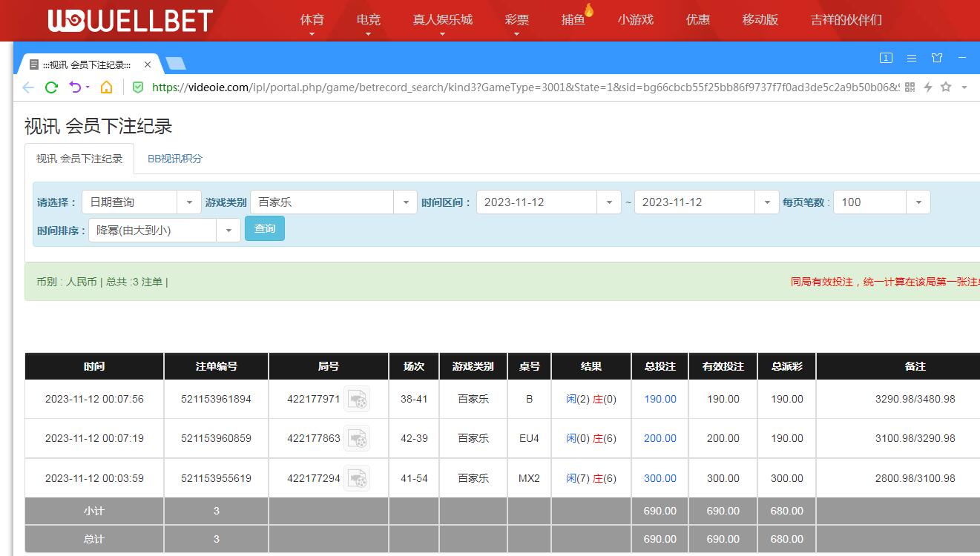The image size is (980, 556).
Task: Click the QR code icon in address bar
Action: 910,87
